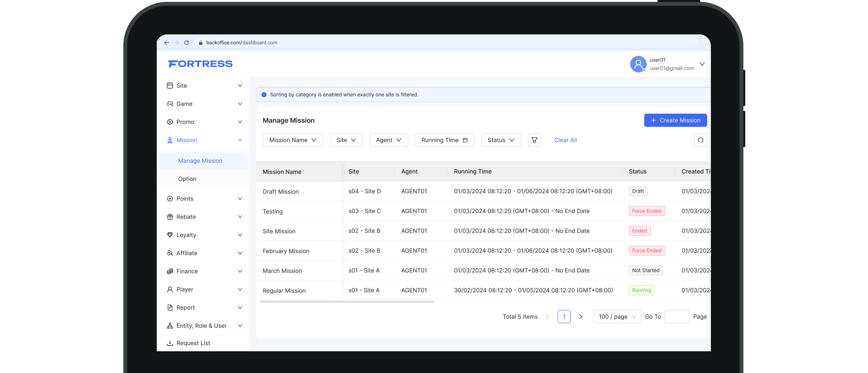Expand the Mission Name filter dropdown

point(293,140)
